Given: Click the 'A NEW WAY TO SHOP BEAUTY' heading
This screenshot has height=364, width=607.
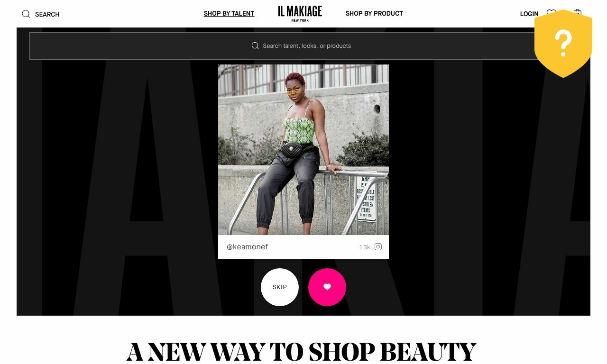Looking at the screenshot, I should click(301, 352).
